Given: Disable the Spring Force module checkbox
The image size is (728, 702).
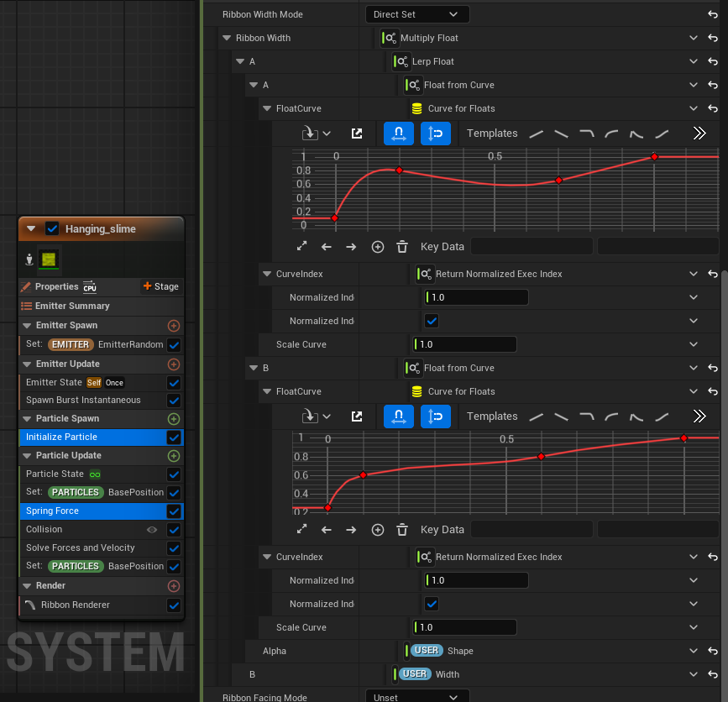Looking at the screenshot, I should click(x=174, y=511).
